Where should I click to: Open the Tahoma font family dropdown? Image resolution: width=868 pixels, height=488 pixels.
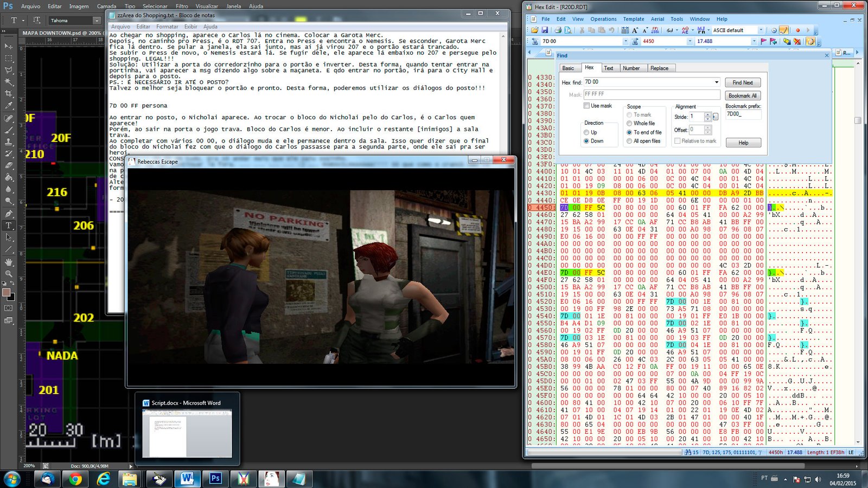pyautogui.click(x=97, y=21)
